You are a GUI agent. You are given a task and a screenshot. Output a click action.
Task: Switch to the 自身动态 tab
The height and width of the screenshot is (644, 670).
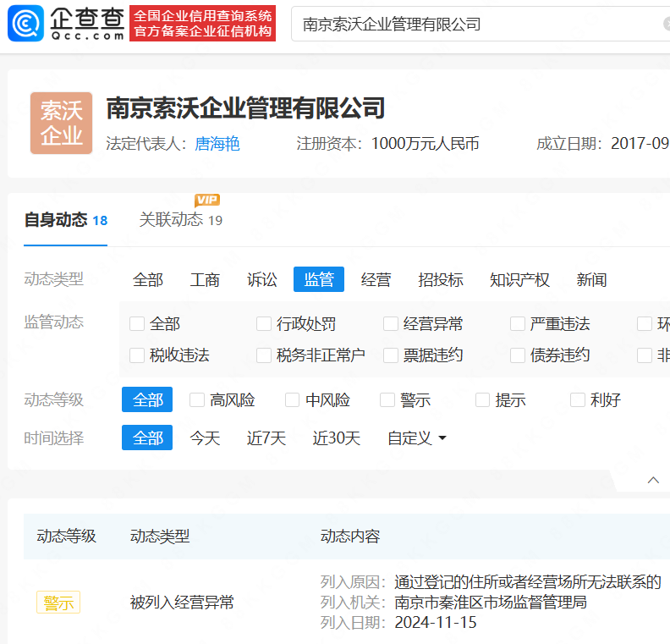[x=65, y=220]
